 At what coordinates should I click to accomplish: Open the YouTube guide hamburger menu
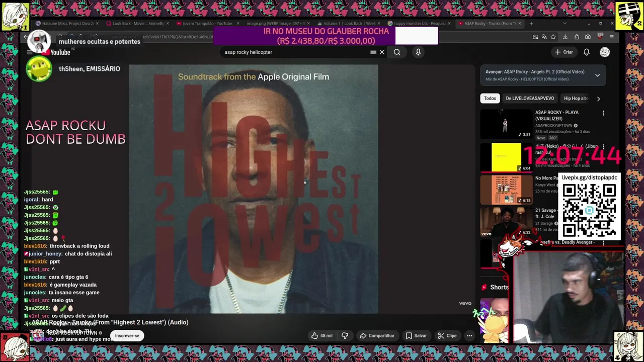tap(30, 52)
